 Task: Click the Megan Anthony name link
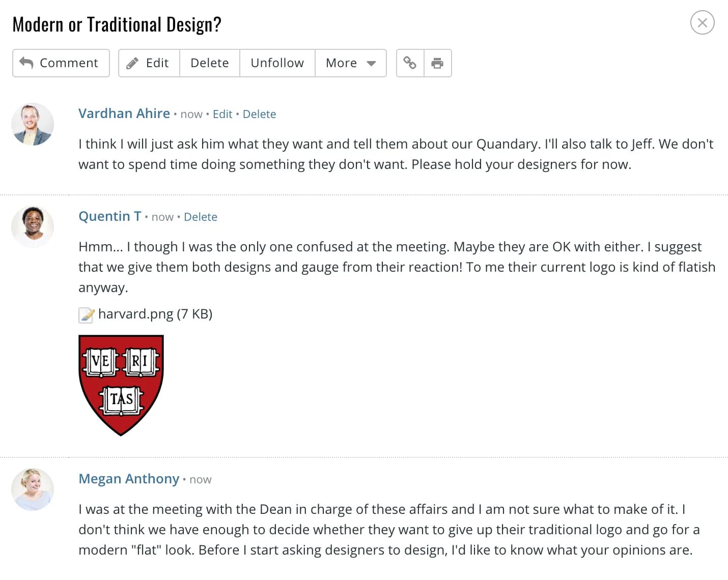[x=129, y=479]
